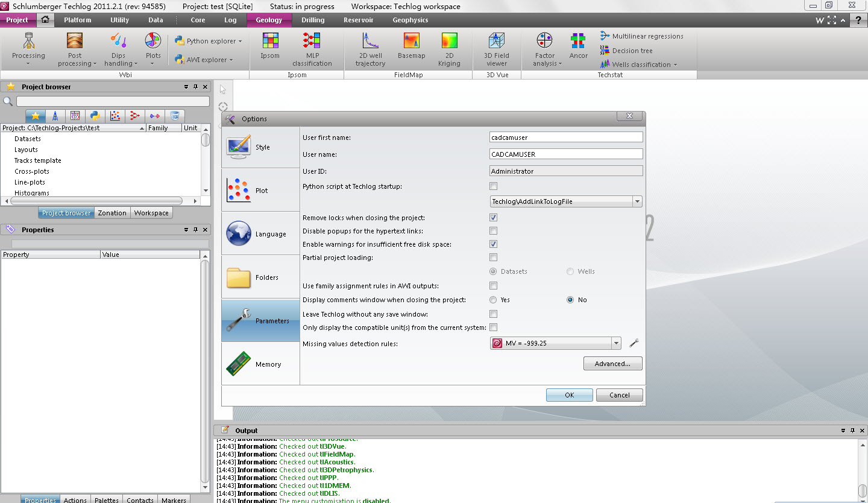The image size is (868, 503).
Task: Click the Project menu button
Action: point(17,20)
